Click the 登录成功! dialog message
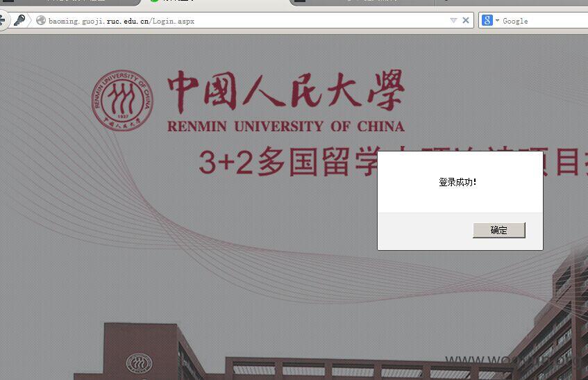This screenshot has width=588, height=380. click(457, 182)
